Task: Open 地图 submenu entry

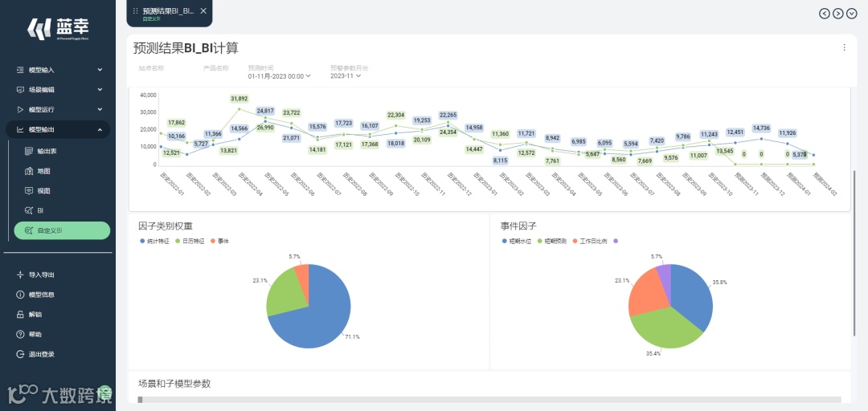Action: click(x=62, y=171)
